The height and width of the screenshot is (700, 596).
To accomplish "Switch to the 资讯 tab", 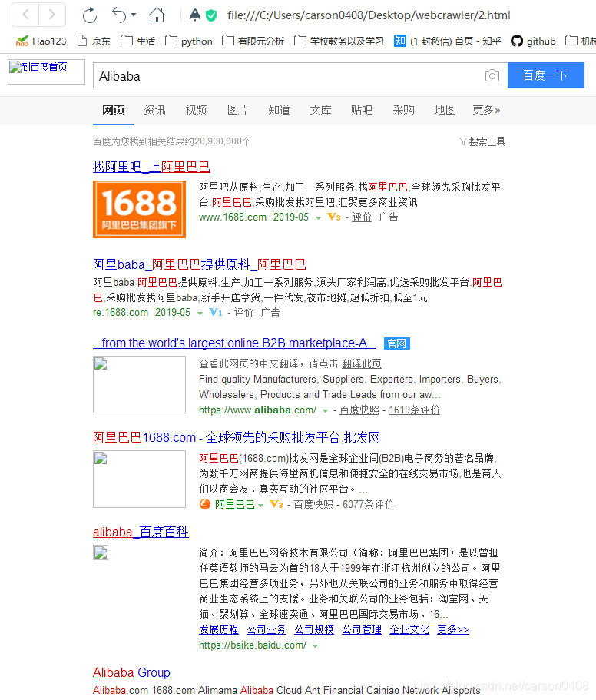I will (155, 111).
